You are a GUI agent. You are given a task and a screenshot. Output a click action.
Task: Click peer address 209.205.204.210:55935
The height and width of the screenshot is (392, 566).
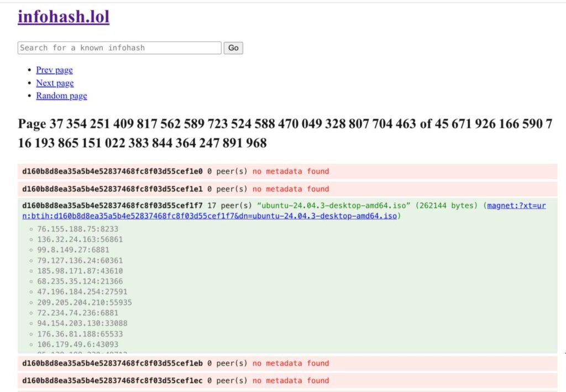(x=84, y=302)
